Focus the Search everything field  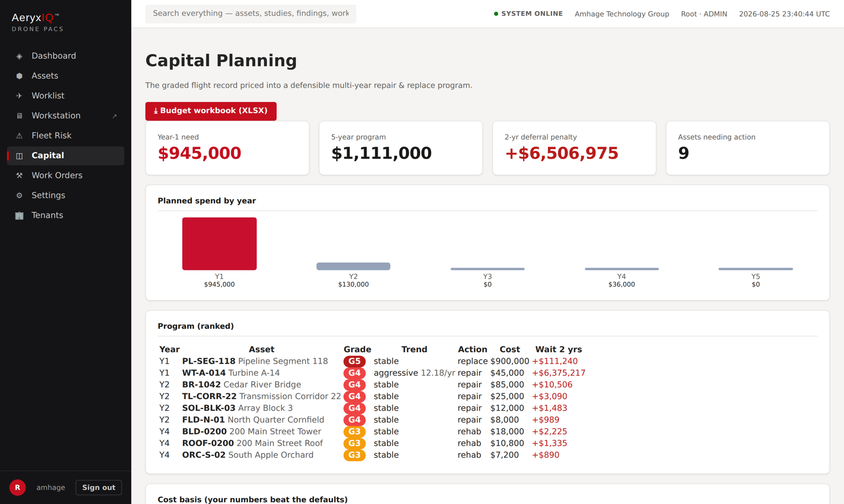(251, 14)
